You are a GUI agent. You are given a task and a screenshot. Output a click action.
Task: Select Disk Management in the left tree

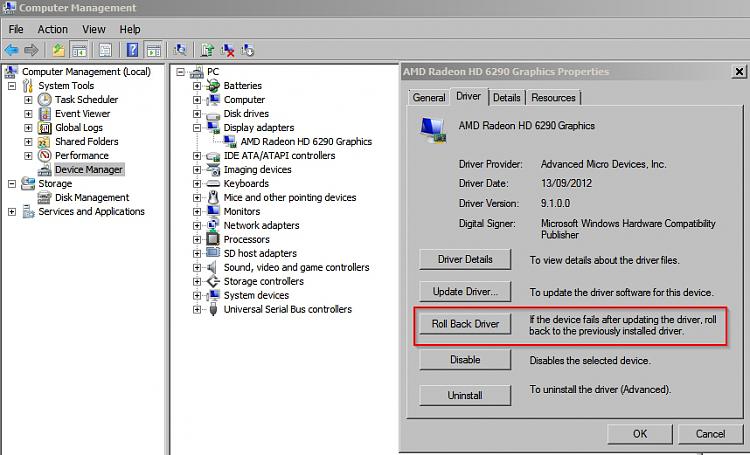pos(92,198)
